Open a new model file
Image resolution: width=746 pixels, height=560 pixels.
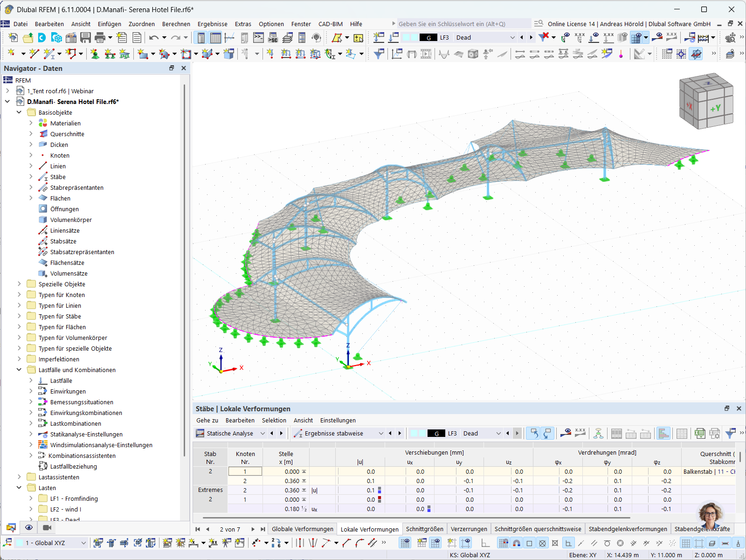13,38
